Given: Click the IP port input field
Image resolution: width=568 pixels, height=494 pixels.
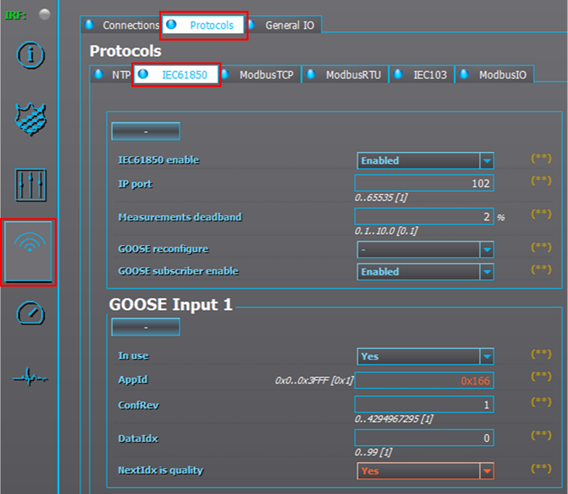Looking at the screenshot, I should pos(424,183).
